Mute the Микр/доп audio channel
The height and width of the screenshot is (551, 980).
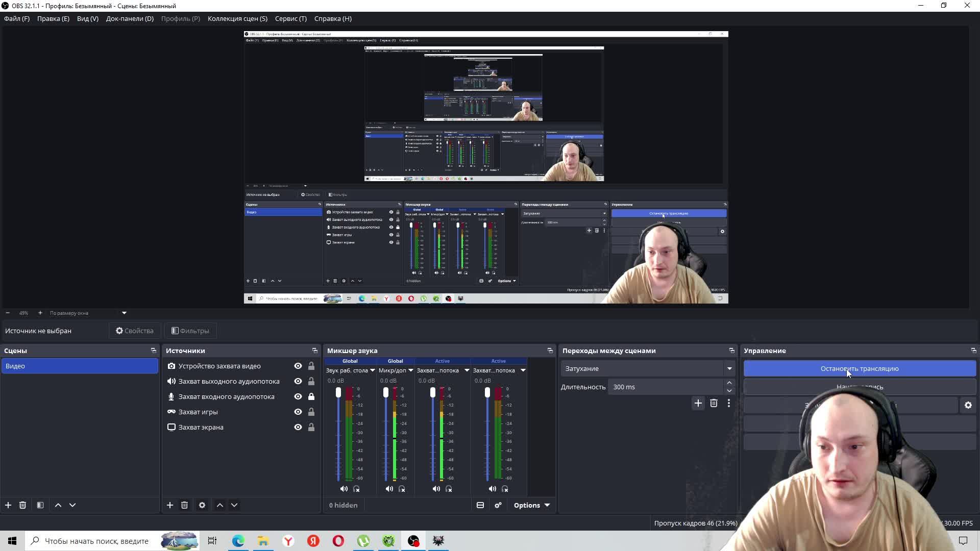tap(389, 489)
